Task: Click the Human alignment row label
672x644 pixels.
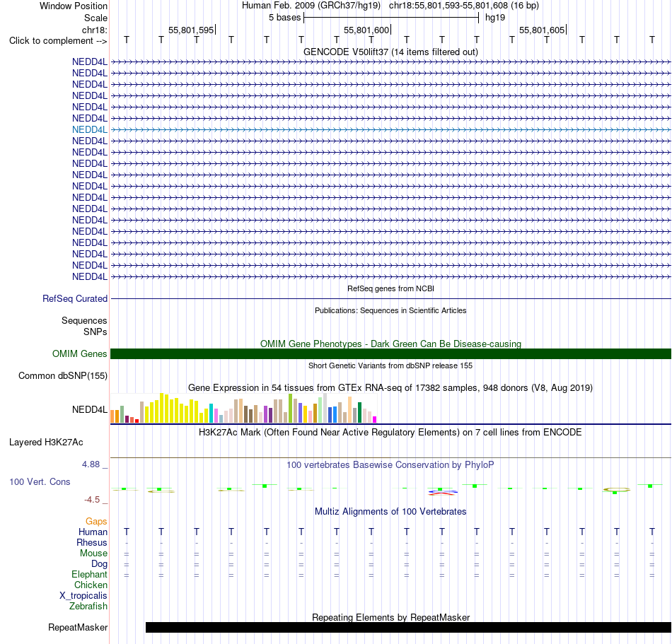Action: 93,532
